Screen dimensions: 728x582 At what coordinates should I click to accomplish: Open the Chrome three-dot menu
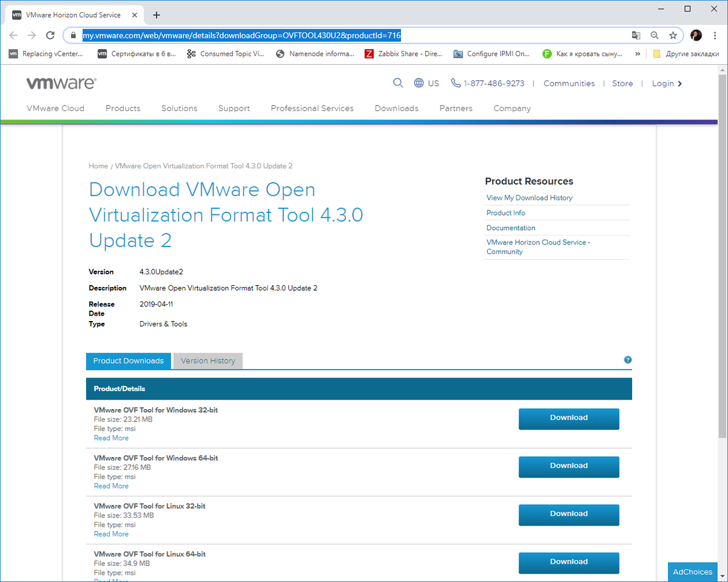coord(715,35)
